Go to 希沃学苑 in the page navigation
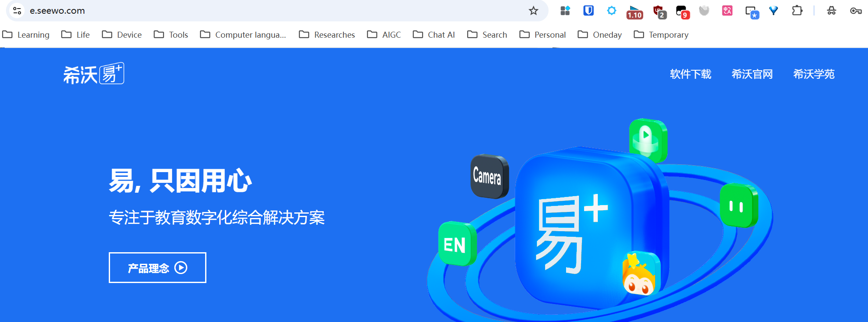This screenshot has width=868, height=322. pyautogui.click(x=814, y=74)
